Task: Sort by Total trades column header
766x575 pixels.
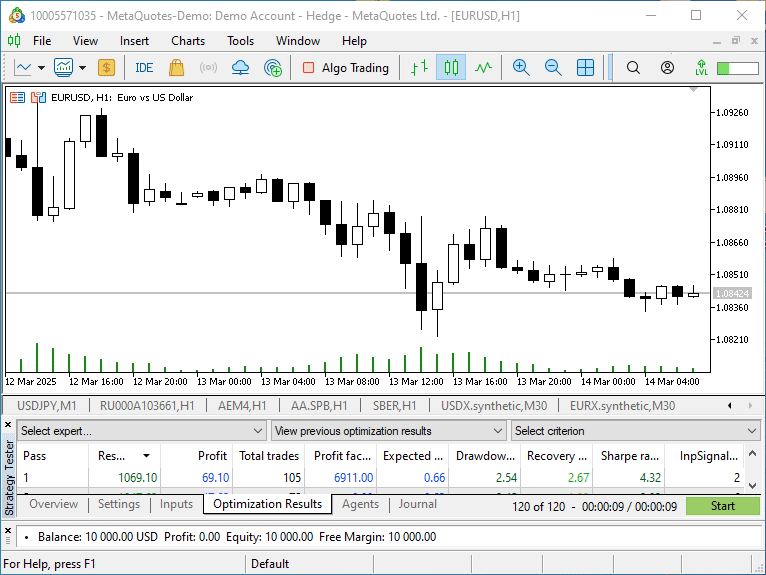Action: click(269, 456)
